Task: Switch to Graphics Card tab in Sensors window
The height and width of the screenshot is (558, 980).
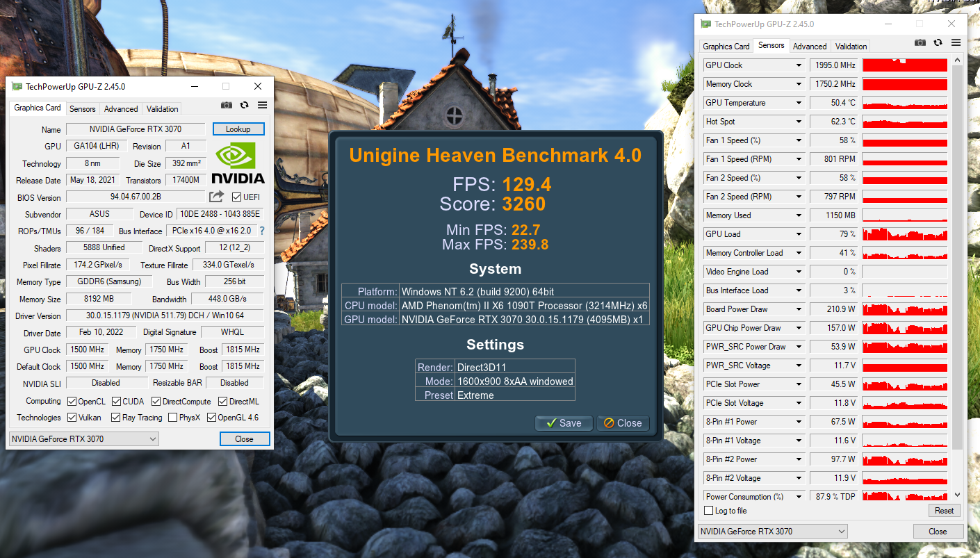Action: [x=726, y=47]
